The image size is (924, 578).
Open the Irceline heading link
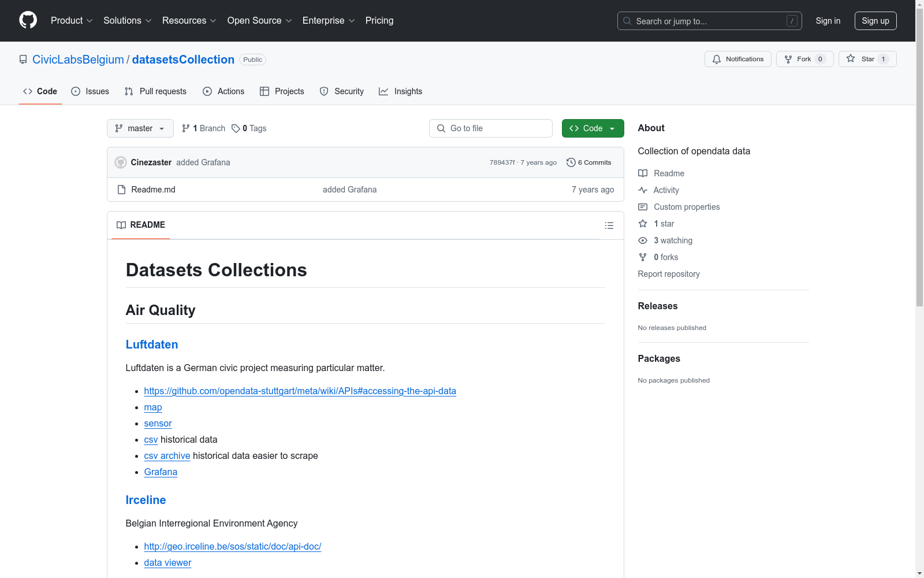point(146,500)
